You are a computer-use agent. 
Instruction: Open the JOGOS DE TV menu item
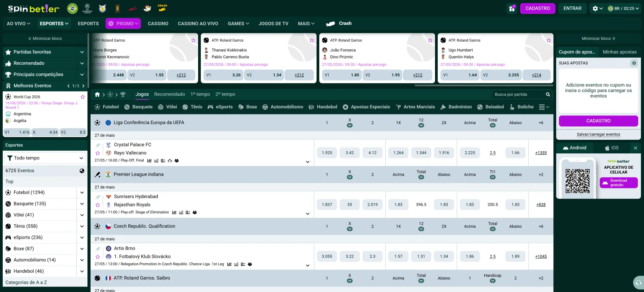(x=273, y=24)
